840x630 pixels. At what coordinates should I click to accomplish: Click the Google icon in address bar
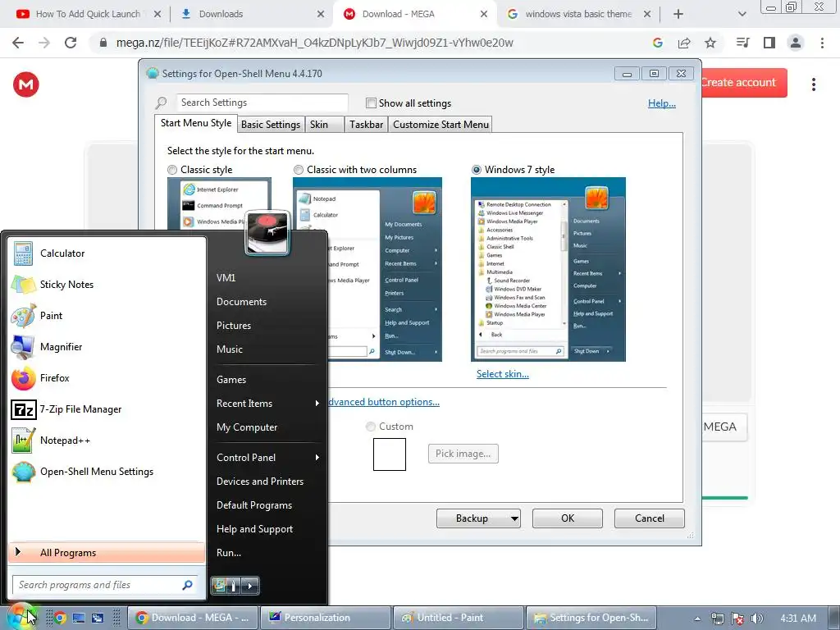[658, 43]
